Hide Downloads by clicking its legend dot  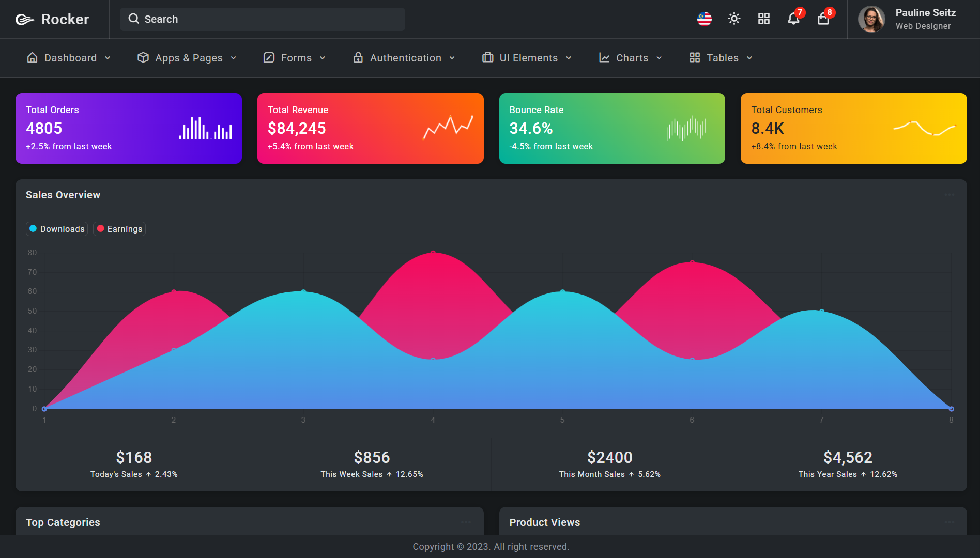[33, 228]
